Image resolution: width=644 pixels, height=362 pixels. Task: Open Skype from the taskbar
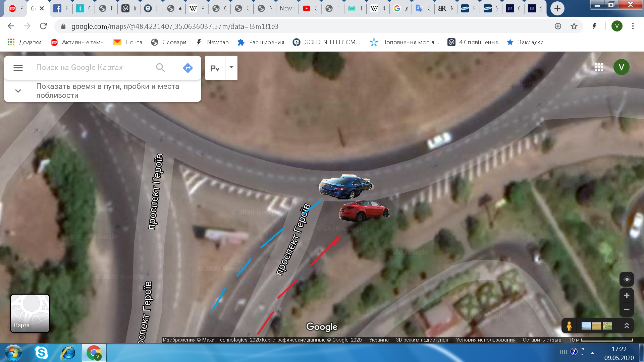click(x=42, y=353)
